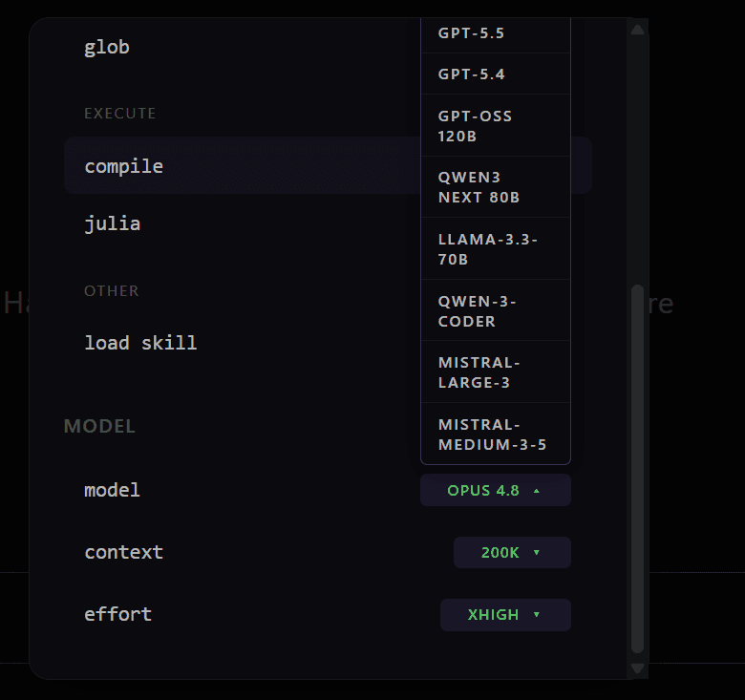The width and height of the screenshot is (745, 700).
Task: Select Mistral-Medium-3-5 model option
Action: pos(496,434)
